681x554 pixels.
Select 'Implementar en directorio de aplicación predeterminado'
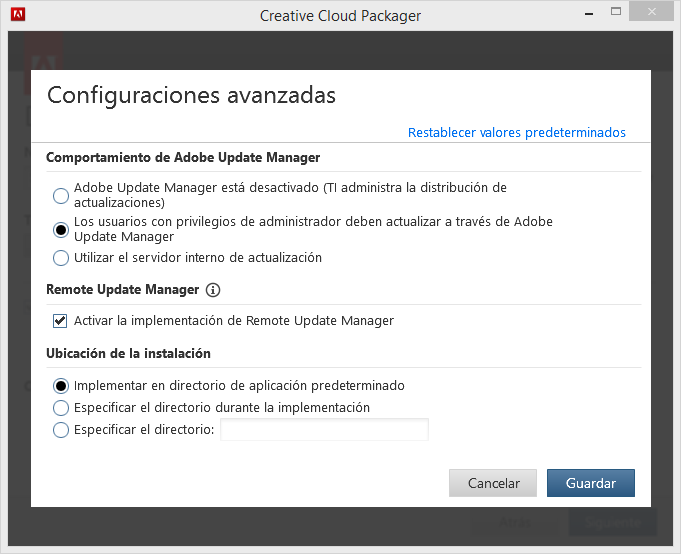[x=61, y=385]
